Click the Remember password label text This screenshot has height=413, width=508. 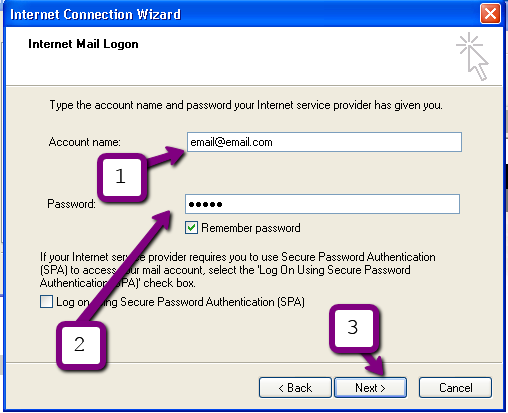tap(251, 228)
